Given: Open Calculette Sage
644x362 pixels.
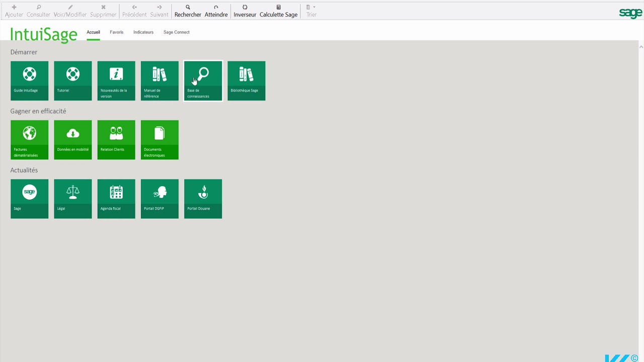Looking at the screenshot, I should click(x=279, y=11).
